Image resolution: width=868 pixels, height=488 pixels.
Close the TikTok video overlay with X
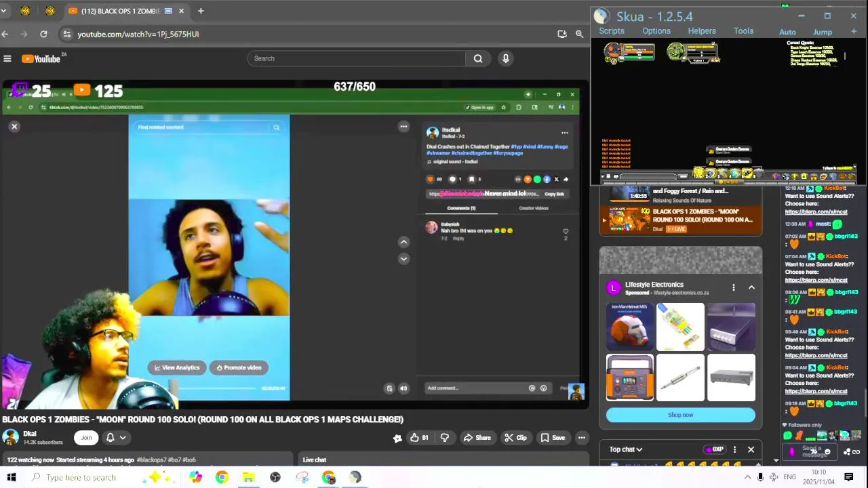click(14, 127)
